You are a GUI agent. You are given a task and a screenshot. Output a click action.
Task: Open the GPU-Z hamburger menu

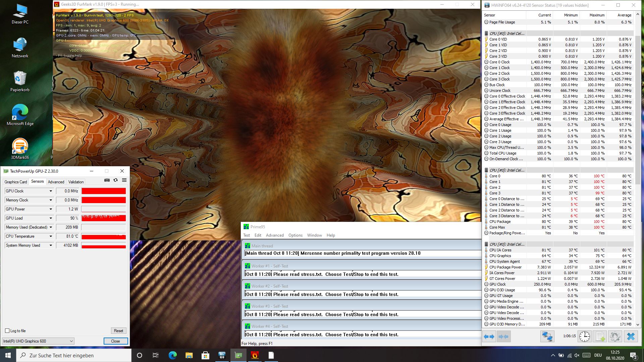click(x=124, y=180)
